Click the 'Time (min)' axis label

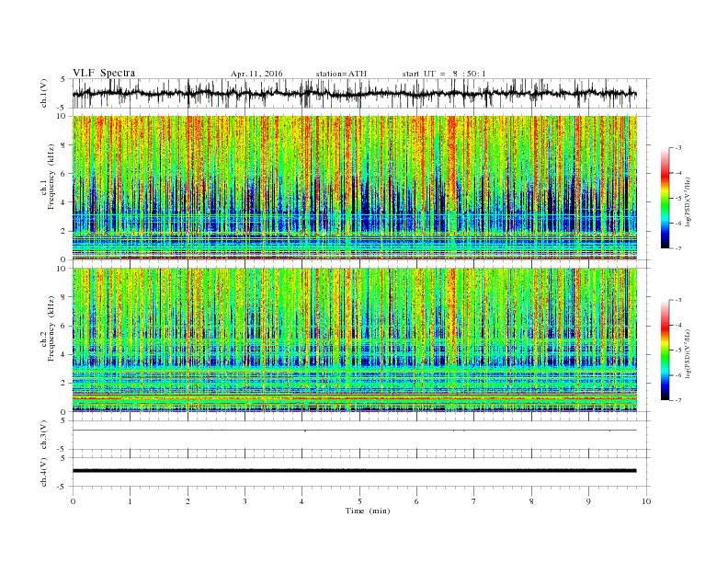(368, 511)
